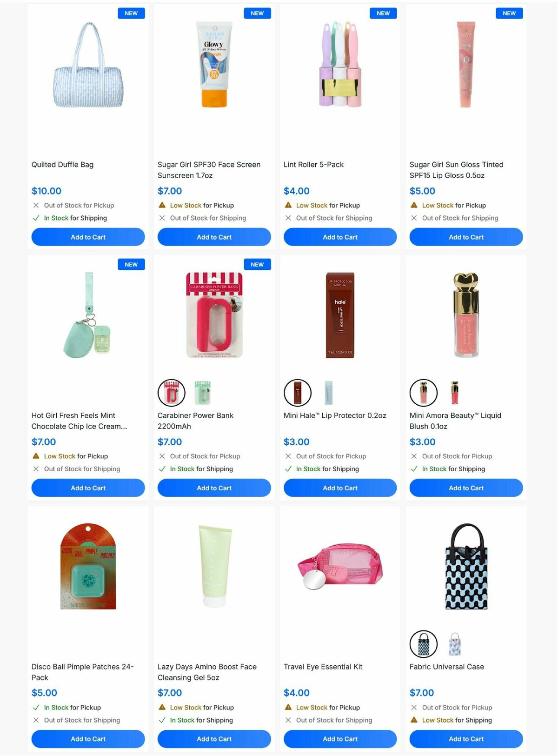
Task: Open Hot Girl Fresh Feels Mint title
Action: click(x=79, y=421)
